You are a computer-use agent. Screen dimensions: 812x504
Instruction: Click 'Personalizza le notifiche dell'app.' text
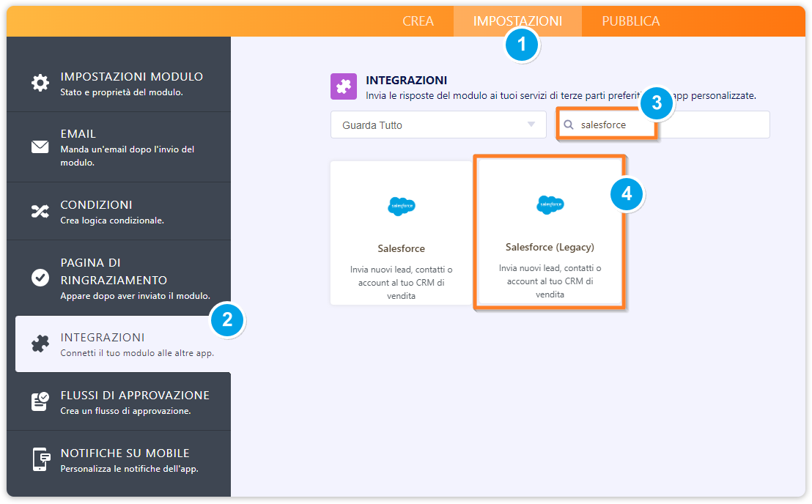pos(130,469)
